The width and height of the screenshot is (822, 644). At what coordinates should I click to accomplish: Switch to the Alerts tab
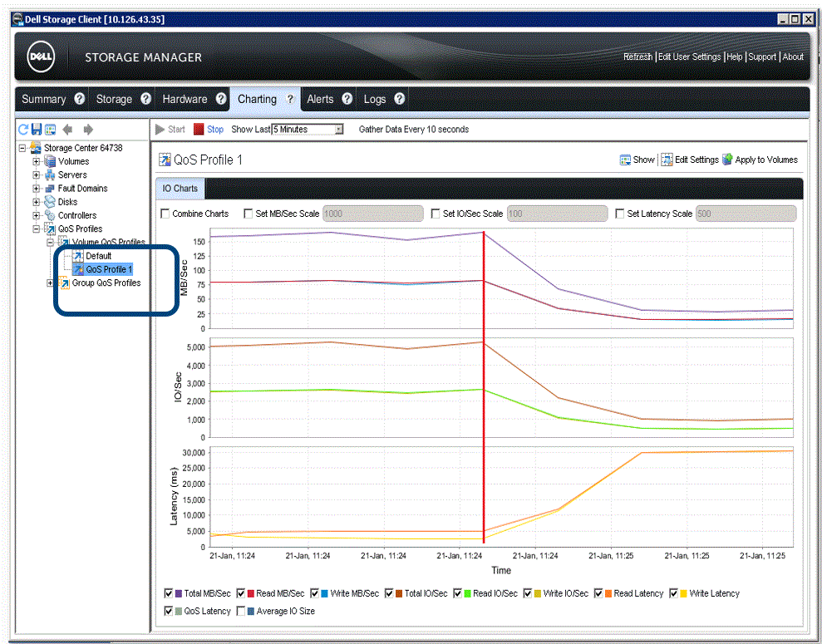(320, 99)
